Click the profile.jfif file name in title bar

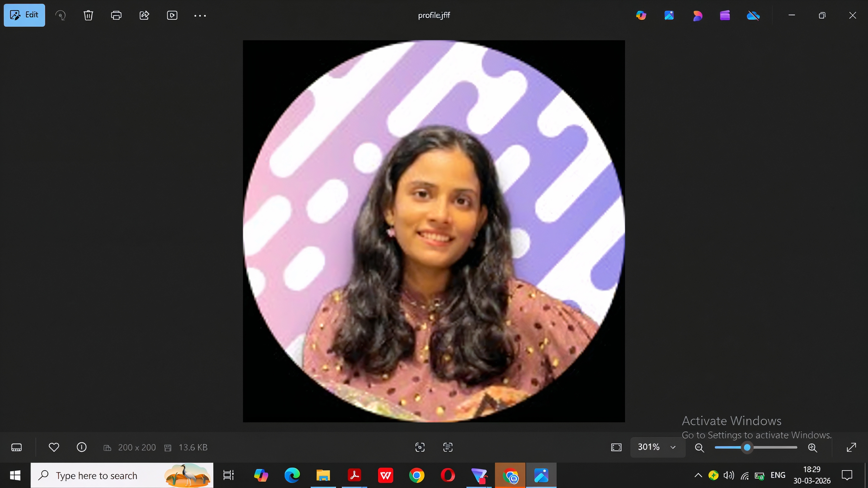(434, 15)
